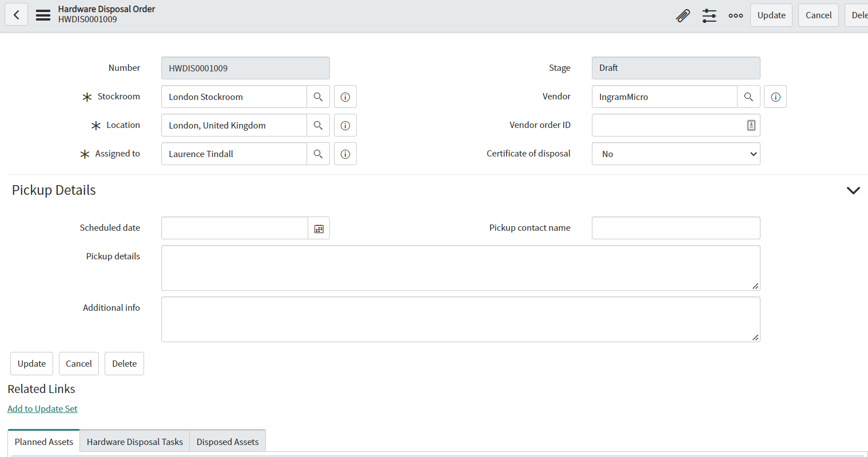The image size is (868, 457).
Task: Click the Vendor order ID field icon
Action: coord(751,125)
